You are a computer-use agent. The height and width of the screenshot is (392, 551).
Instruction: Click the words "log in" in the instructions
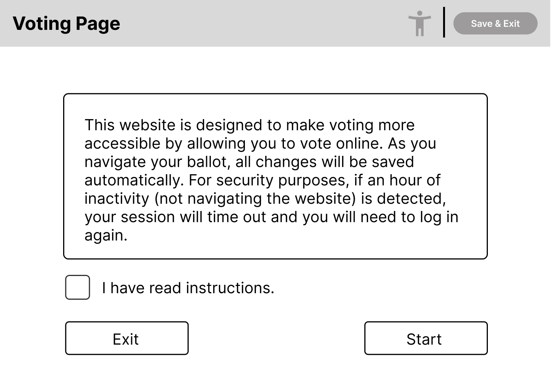[439, 217]
